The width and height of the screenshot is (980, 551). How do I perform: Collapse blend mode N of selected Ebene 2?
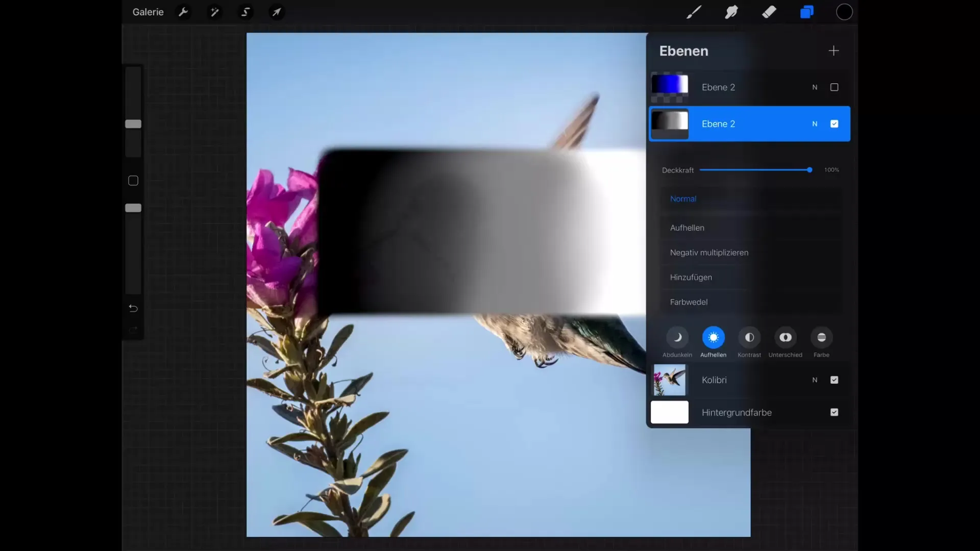point(815,124)
